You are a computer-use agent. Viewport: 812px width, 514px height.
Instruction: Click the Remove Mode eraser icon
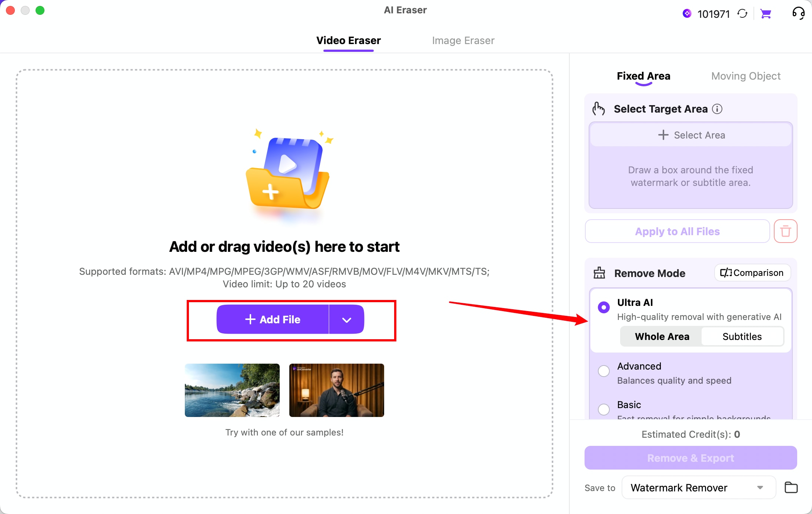coord(599,273)
